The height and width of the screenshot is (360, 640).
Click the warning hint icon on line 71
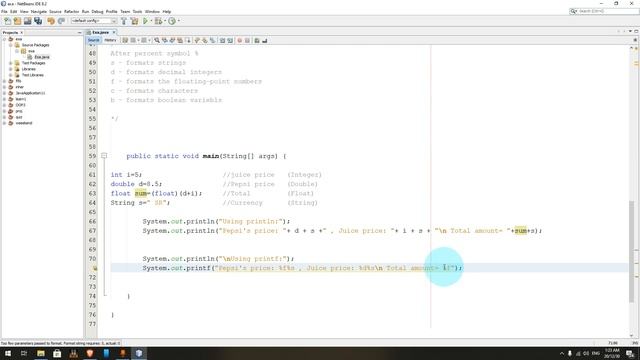tap(95, 268)
